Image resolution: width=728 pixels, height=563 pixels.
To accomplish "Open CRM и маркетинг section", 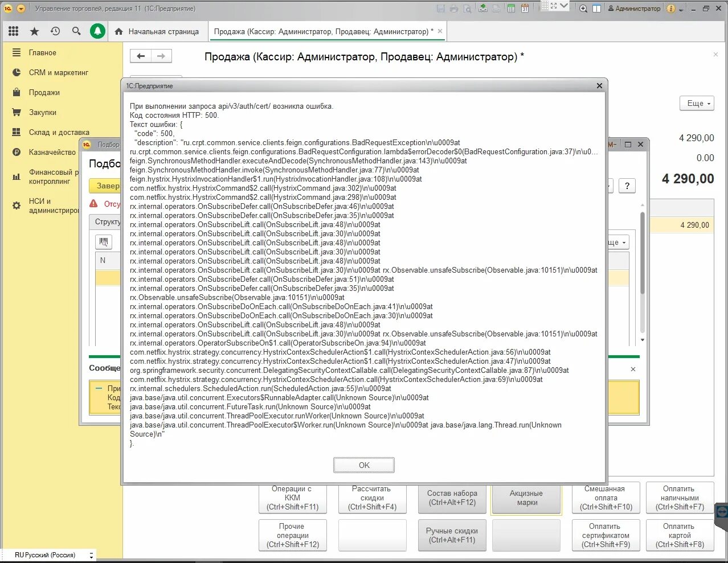I will pos(59,72).
